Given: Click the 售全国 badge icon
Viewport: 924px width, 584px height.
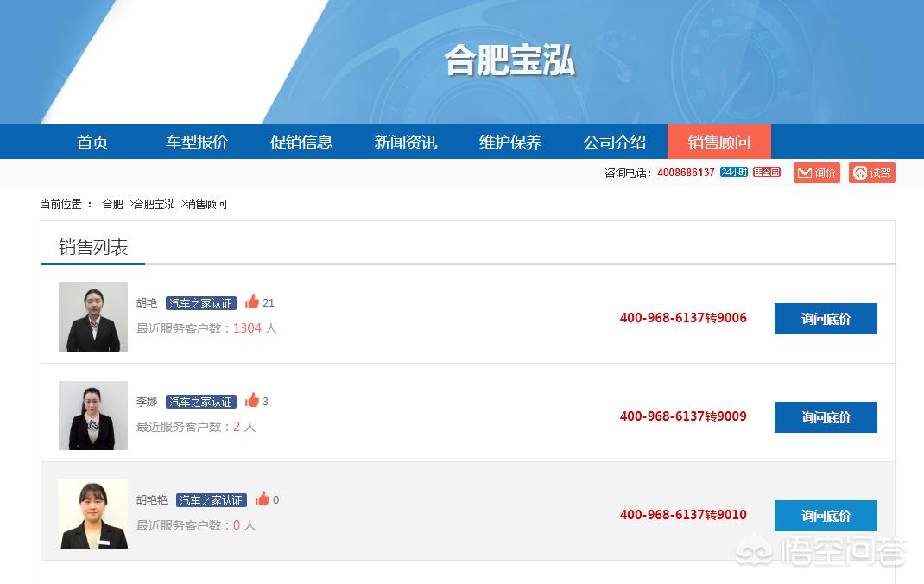Looking at the screenshot, I should (x=767, y=172).
